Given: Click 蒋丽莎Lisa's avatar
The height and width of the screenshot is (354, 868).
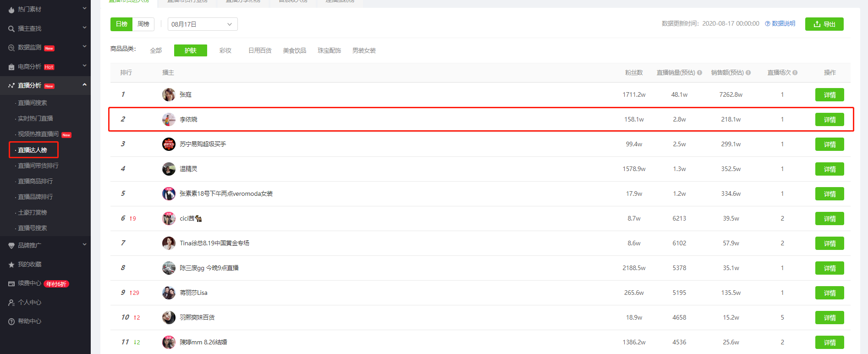Looking at the screenshot, I should click(169, 293).
